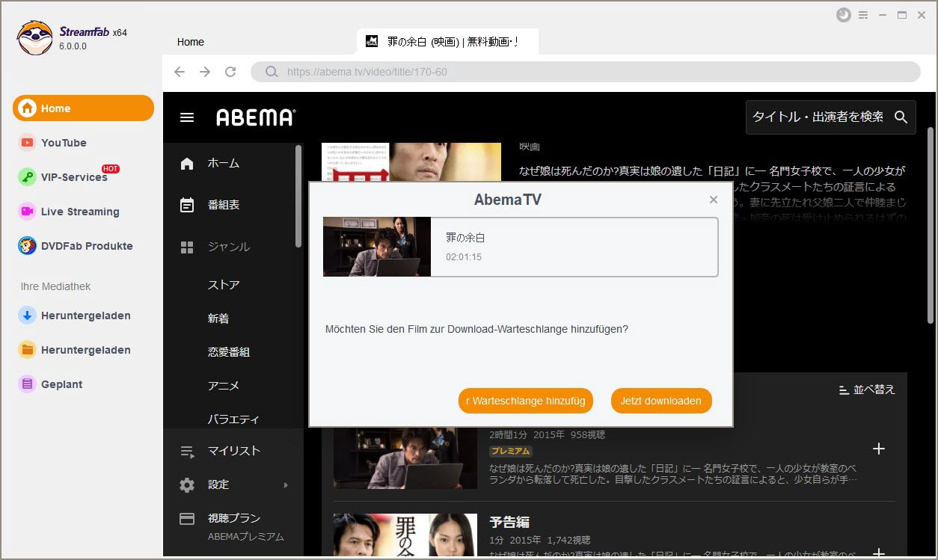Open the アニメ genre
This screenshot has width=938, height=560.
point(224,386)
